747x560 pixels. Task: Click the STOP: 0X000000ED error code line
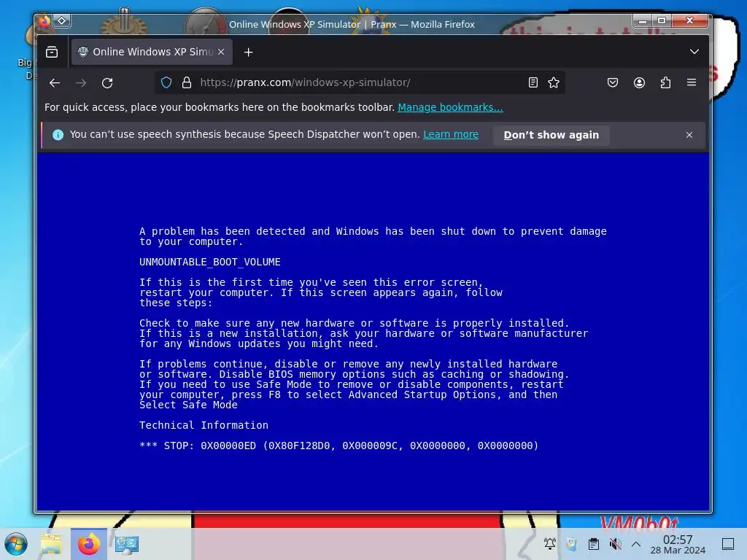[338, 446]
